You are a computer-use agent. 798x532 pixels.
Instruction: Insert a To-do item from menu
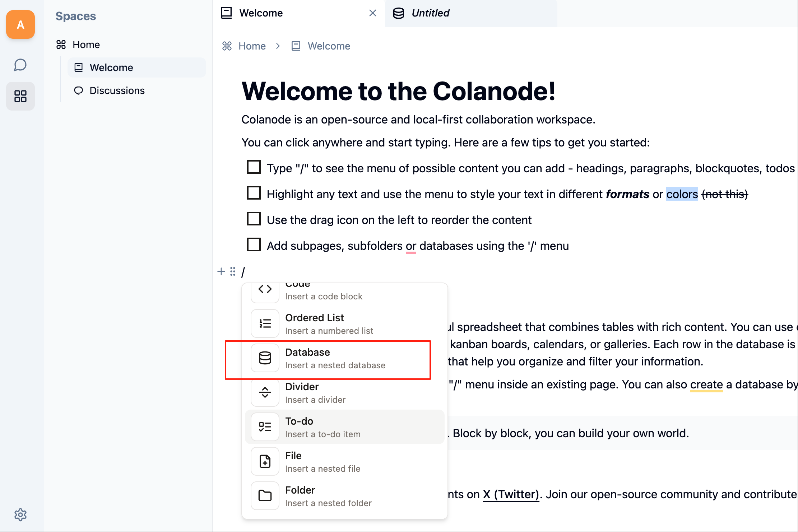[345, 427]
